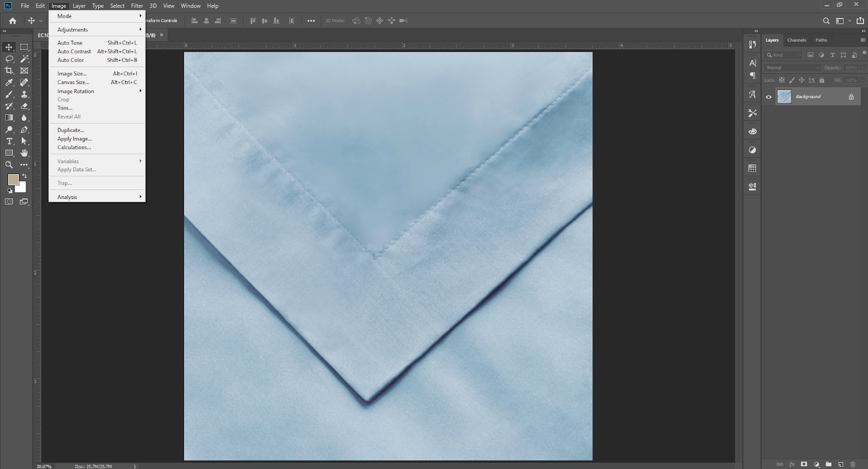Open the Edit Toolbar three-dots button
The width and height of the screenshot is (868, 469).
pyautogui.click(x=24, y=165)
